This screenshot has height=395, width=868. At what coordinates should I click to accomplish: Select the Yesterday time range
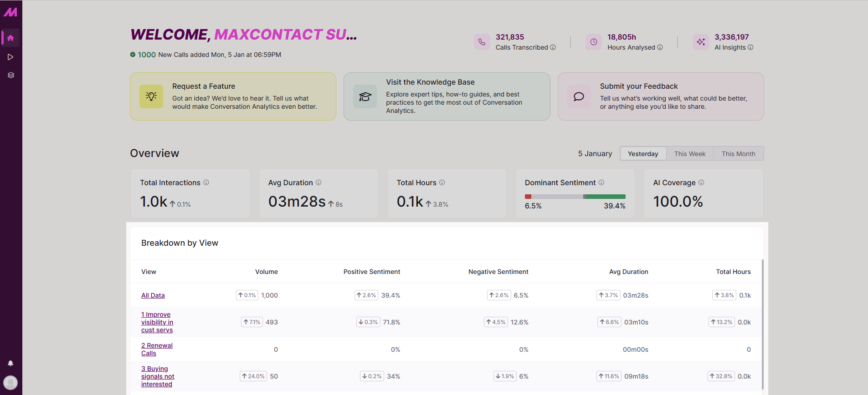pos(643,154)
